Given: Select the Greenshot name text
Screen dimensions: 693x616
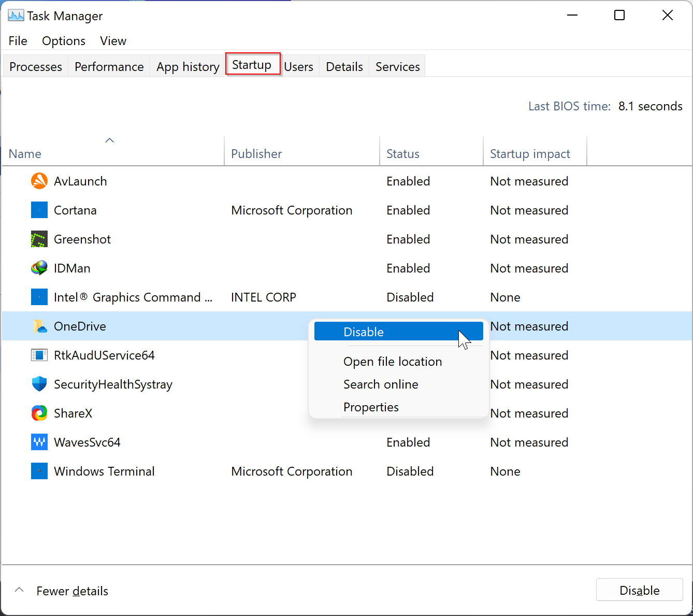Looking at the screenshot, I should (x=82, y=239).
